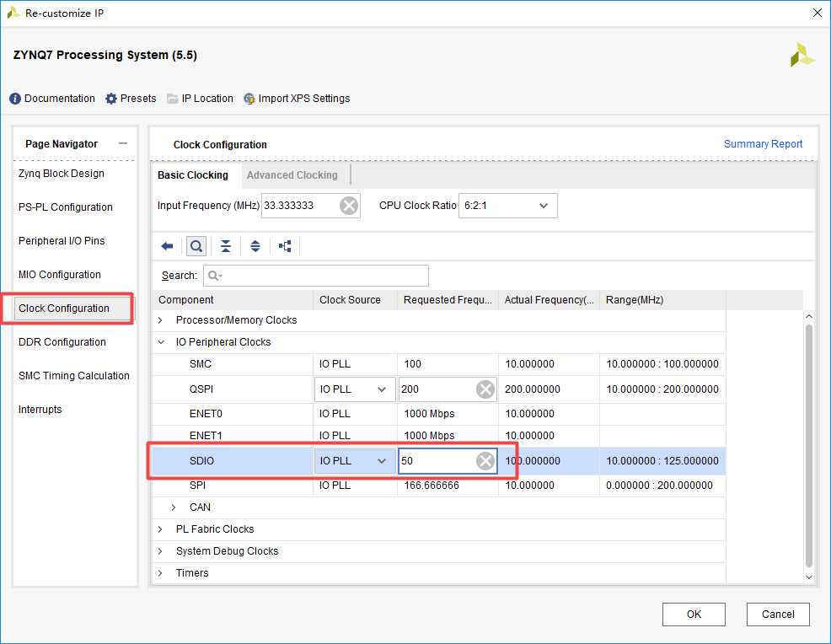Clear the SDIO requested frequency with X
831x644 pixels.
tap(485, 460)
